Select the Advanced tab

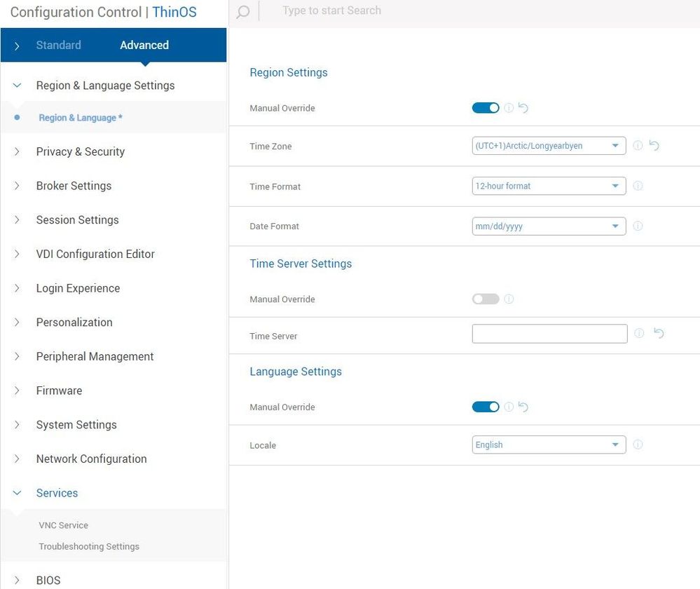(x=144, y=45)
